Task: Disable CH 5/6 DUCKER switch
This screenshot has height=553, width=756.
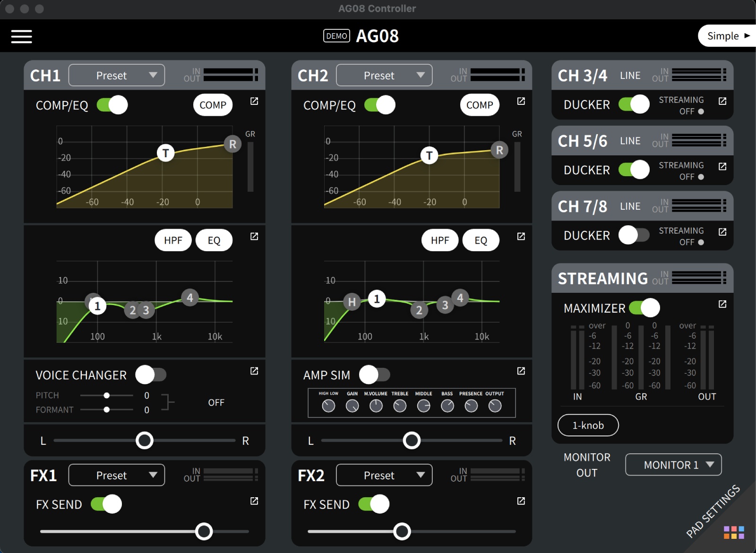Action: (634, 170)
